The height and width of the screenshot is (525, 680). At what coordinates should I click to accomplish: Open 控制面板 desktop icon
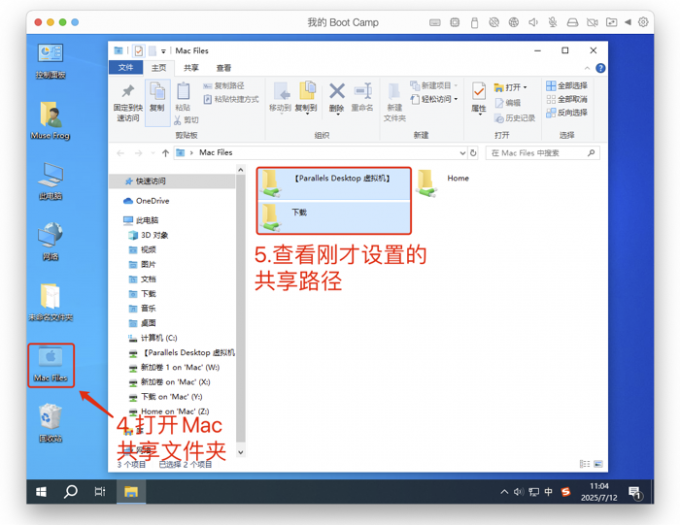[50, 61]
